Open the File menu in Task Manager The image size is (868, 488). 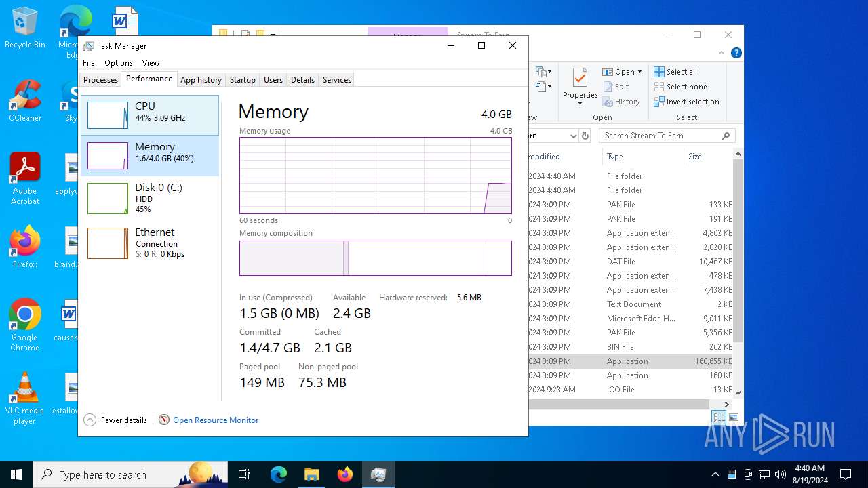(x=89, y=63)
